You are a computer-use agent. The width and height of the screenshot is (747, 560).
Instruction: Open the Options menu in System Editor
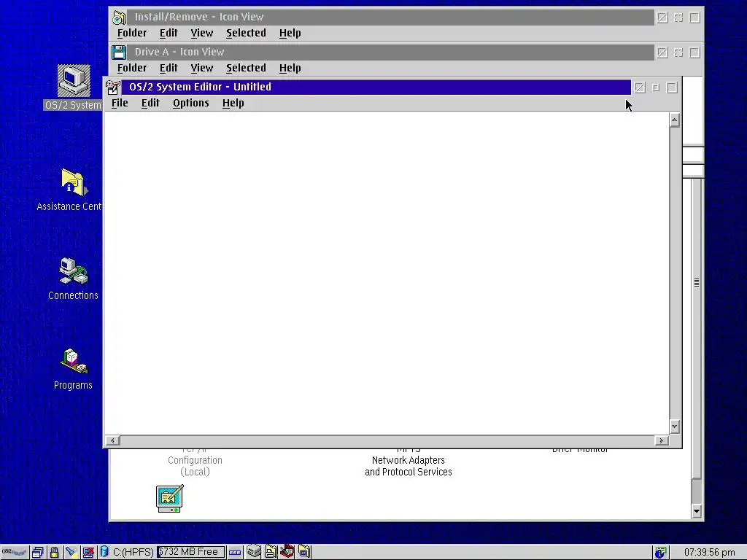pyautogui.click(x=191, y=104)
